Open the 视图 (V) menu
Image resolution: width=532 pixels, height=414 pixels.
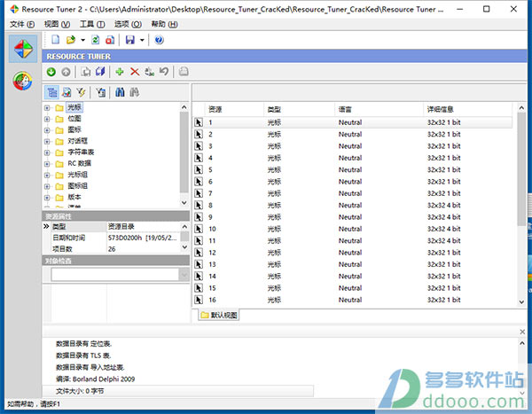57,24
